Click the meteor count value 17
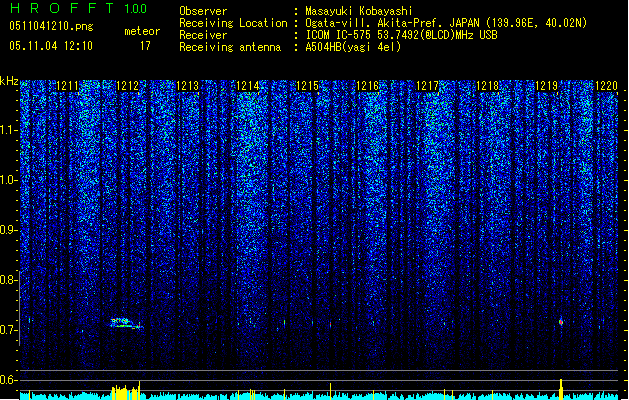The height and width of the screenshot is (400, 629). [145, 46]
